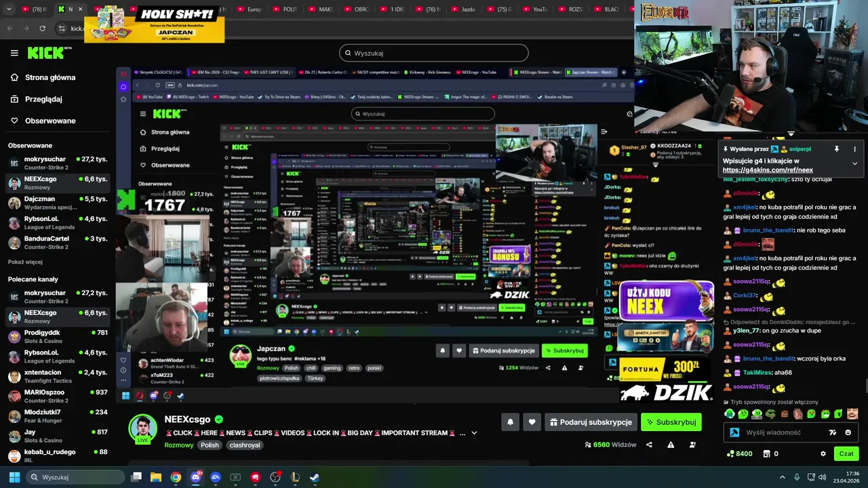Open the emoji picker in chat input

click(x=848, y=432)
